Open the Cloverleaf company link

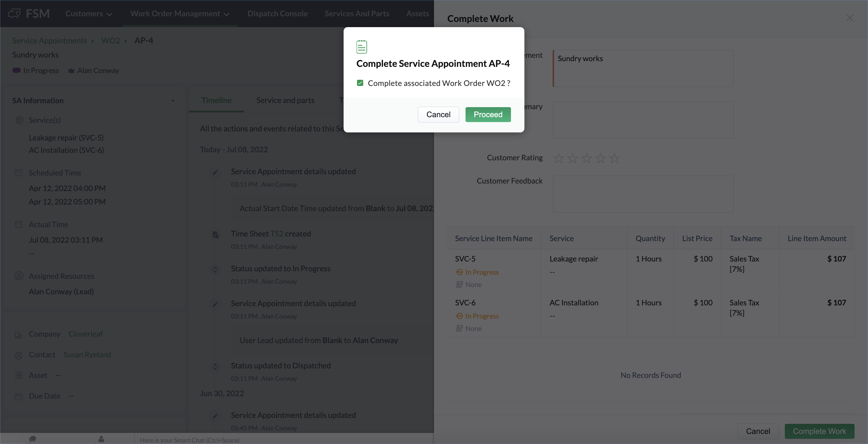point(86,334)
